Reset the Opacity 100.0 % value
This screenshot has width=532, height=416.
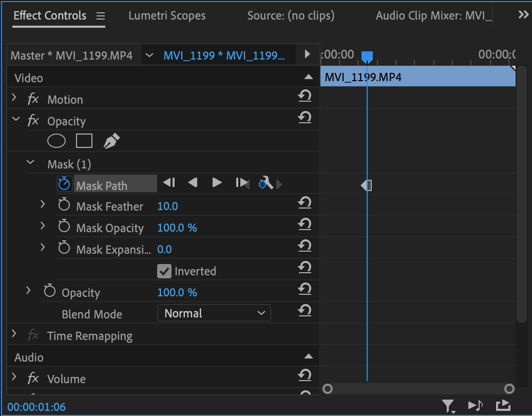[305, 289]
